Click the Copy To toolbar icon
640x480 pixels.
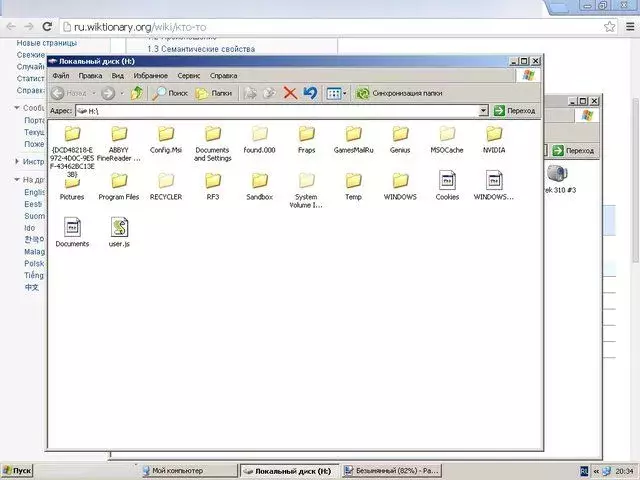click(269, 93)
